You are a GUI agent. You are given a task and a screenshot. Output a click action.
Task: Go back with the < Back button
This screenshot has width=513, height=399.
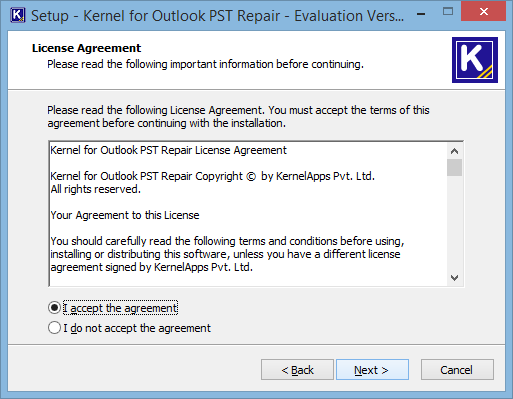[x=297, y=370]
